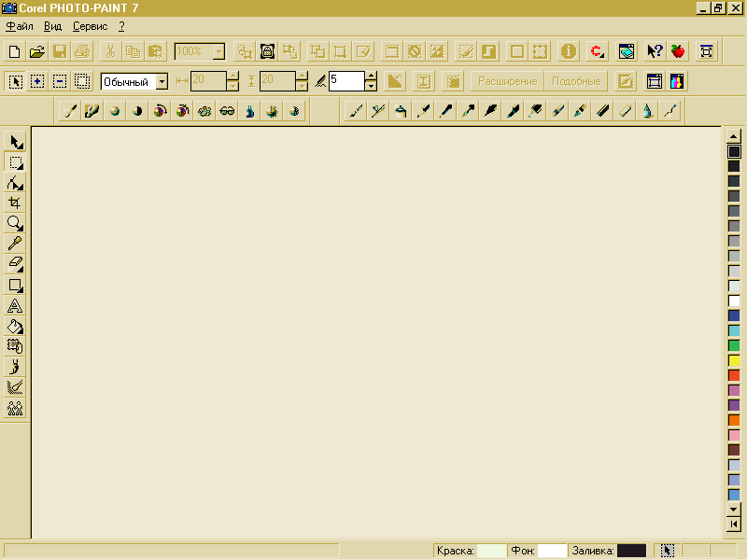This screenshot has width=747, height=560.
Task: Choose the Text tool
Action: pos(15,305)
